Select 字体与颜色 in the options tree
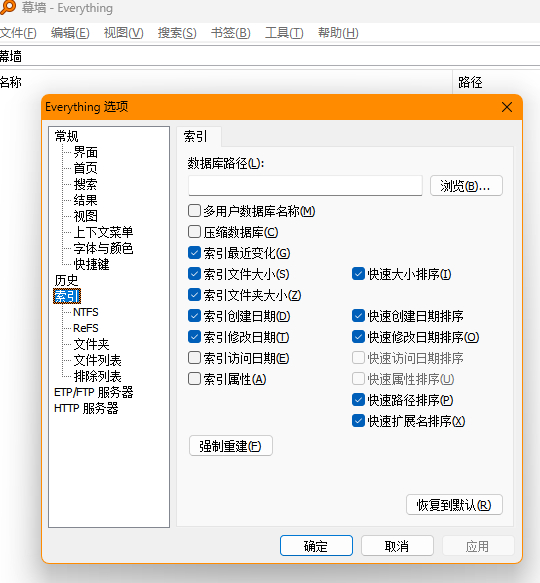 click(x=103, y=248)
